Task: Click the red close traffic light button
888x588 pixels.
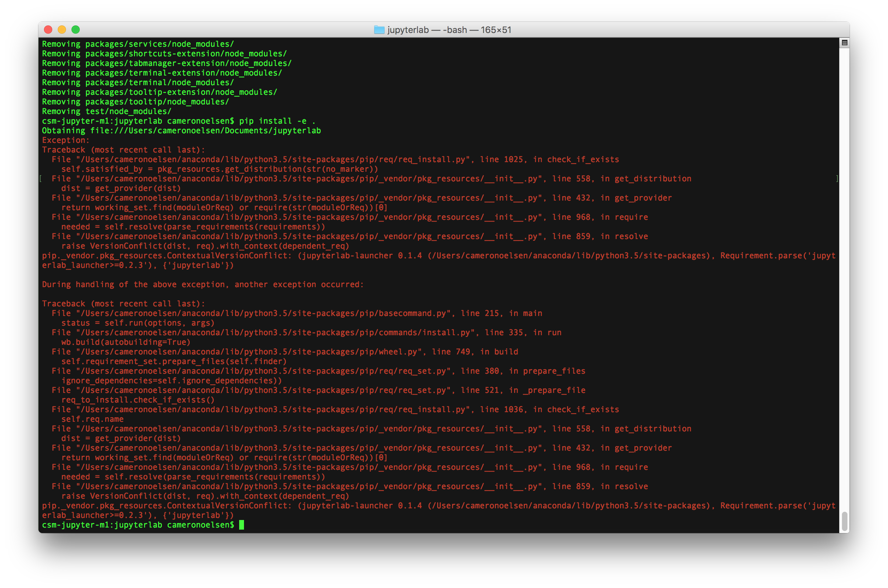Action: pyautogui.click(x=48, y=29)
